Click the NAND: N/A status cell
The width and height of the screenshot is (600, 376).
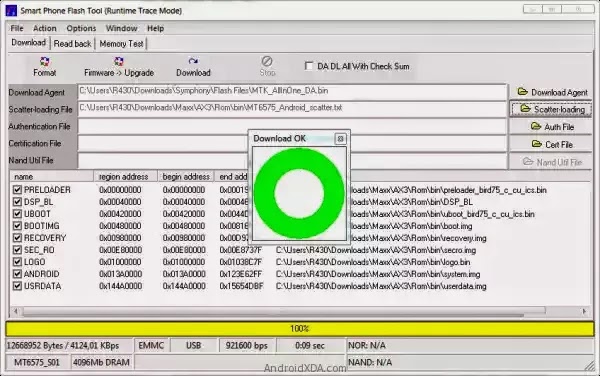click(470, 362)
